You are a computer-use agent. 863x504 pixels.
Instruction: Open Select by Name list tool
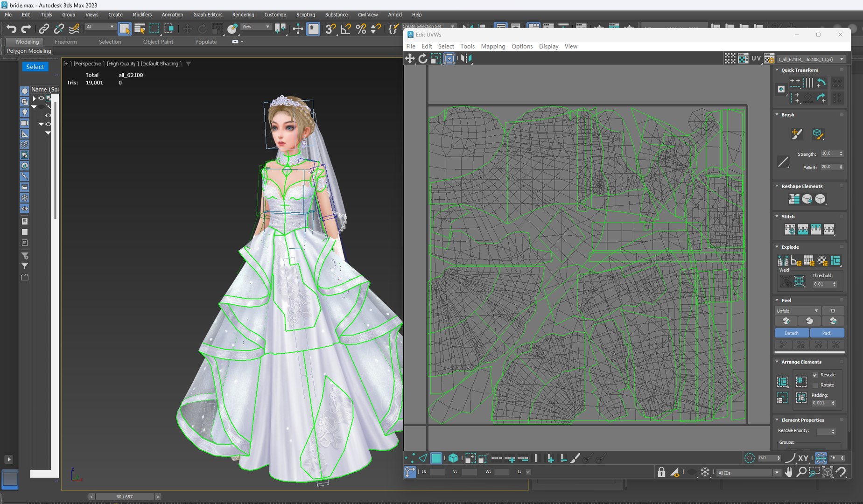click(140, 29)
